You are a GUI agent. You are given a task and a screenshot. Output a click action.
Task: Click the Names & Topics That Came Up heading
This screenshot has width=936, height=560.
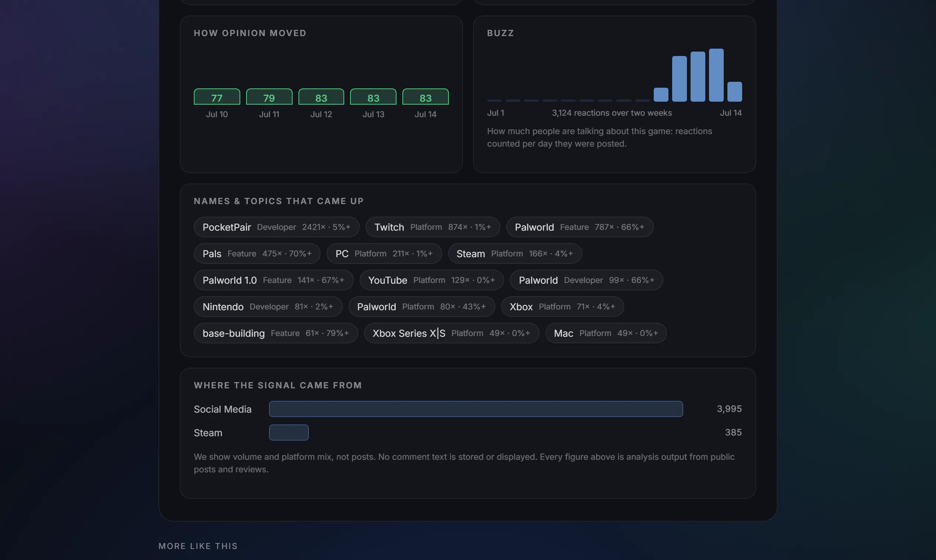(x=279, y=201)
